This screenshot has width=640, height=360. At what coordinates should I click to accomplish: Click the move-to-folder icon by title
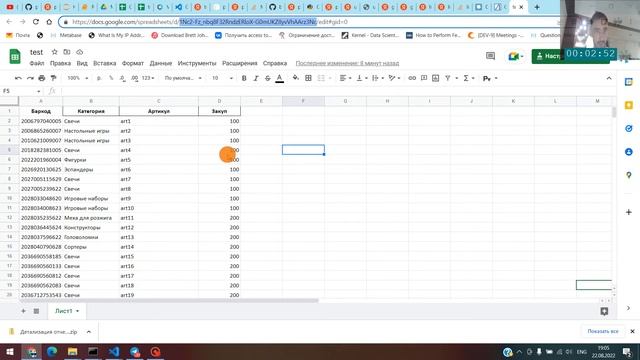point(67,52)
